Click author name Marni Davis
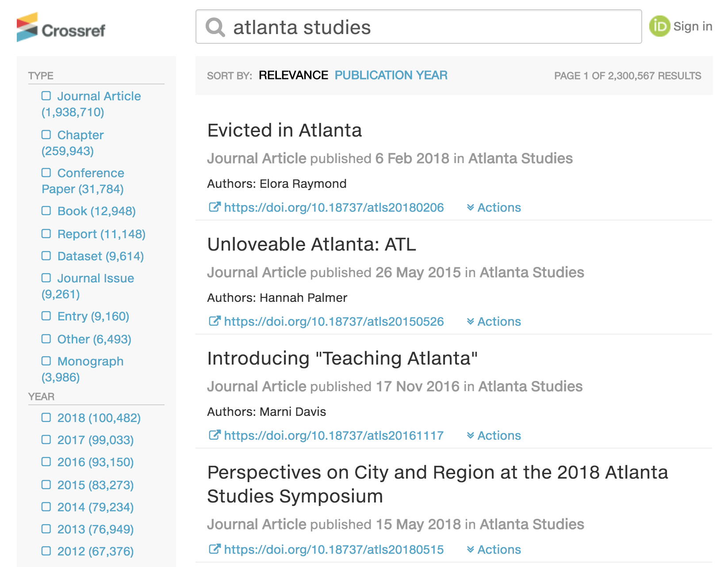 click(x=293, y=411)
